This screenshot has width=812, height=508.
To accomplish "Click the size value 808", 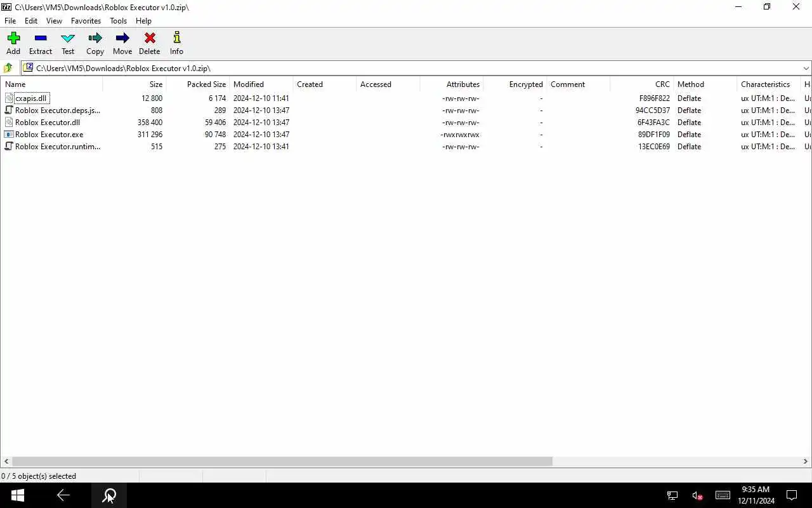I will pyautogui.click(x=156, y=110).
